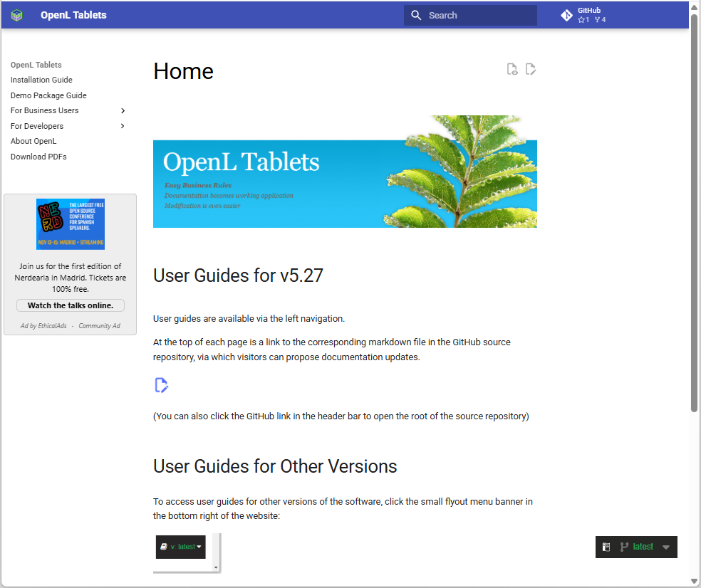Expand the For Business Users section
Image resolution: width=701 pixels, height=588 pixels.
click(x=123, y=110)
